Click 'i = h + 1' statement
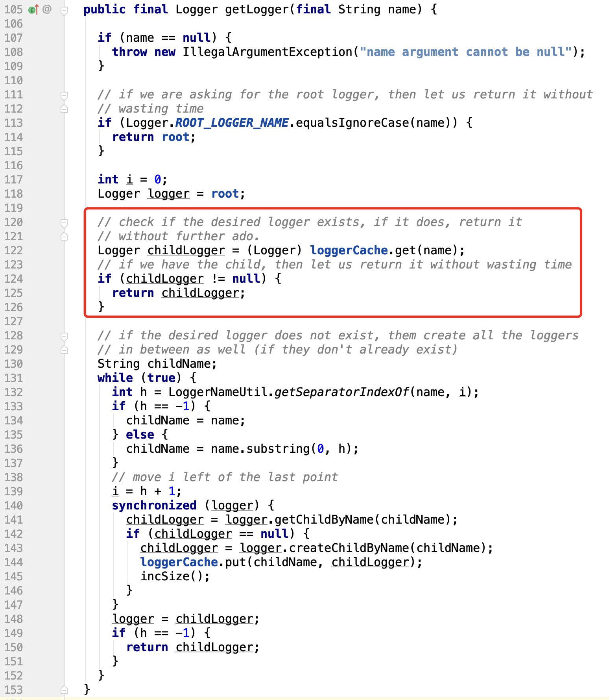 [x=147, y=491]
